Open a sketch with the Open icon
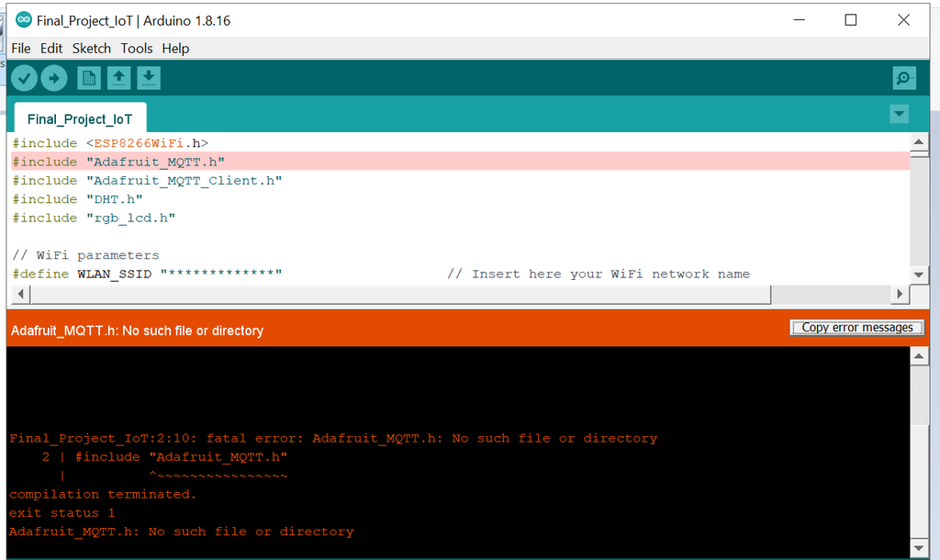The image size is (940, 560). coord(118,78)
